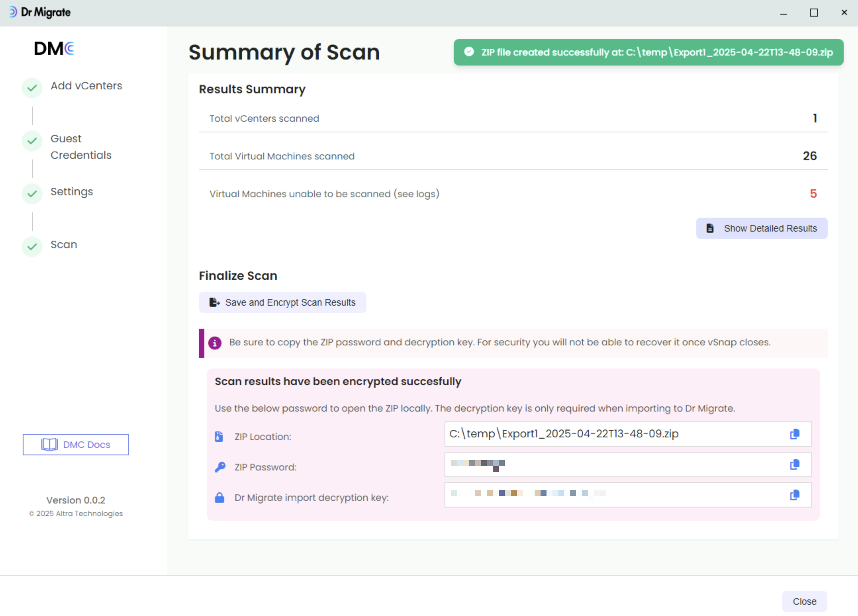This screenshot has width=858, height=616.
Task: Open the Guest Credentials step
Action: [81, 147]
